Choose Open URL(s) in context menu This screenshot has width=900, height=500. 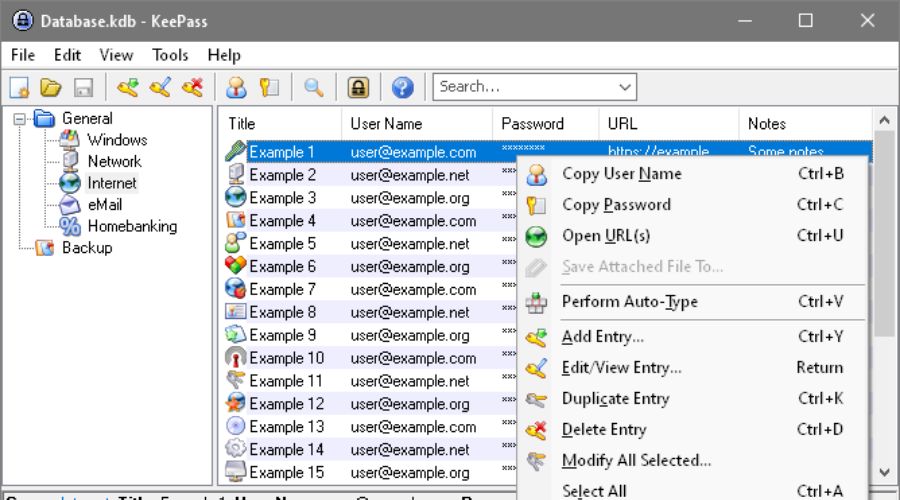point(693,235)
